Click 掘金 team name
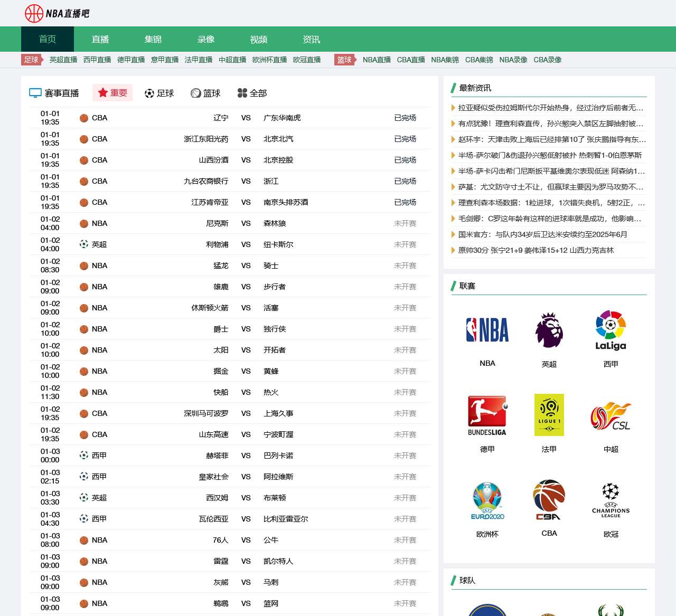 (x=221, y=371)
